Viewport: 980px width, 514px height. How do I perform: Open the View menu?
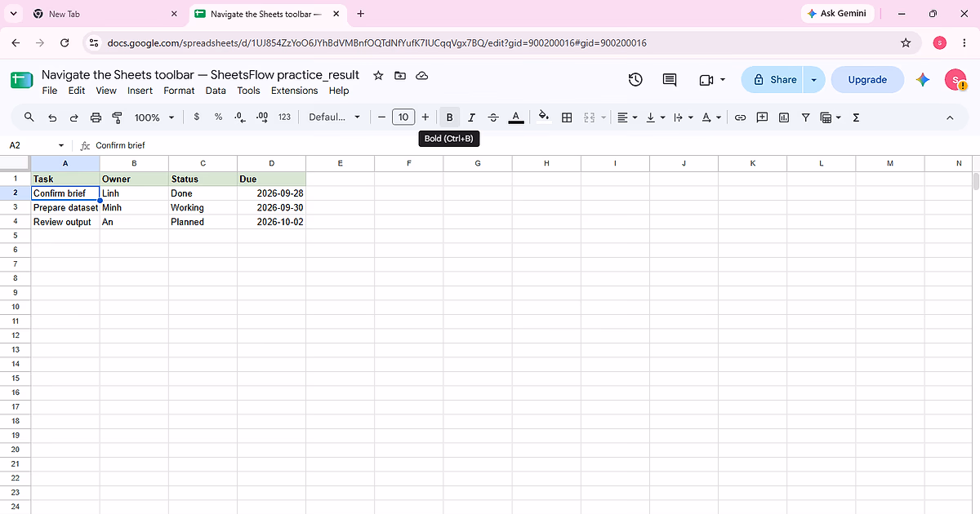tap(106, 91)
